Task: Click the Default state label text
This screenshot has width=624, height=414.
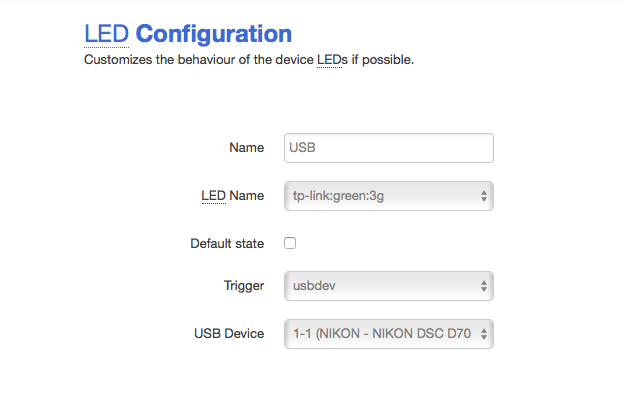Action: tap(227, 243)
